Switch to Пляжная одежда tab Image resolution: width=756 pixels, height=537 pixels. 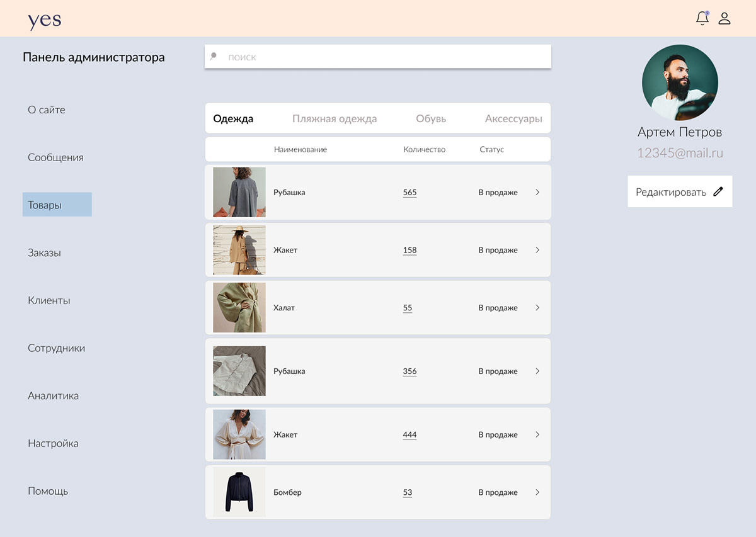[335, 118]
